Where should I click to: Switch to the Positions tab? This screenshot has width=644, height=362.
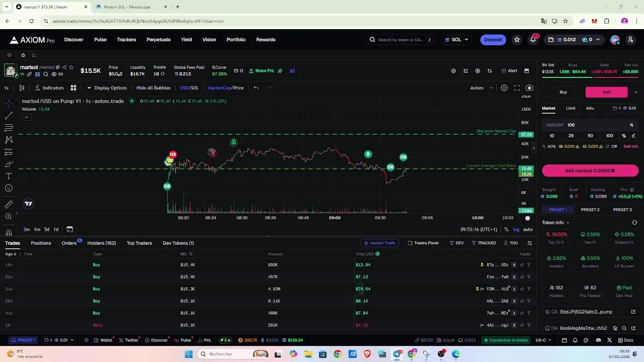tap(41, 243)
